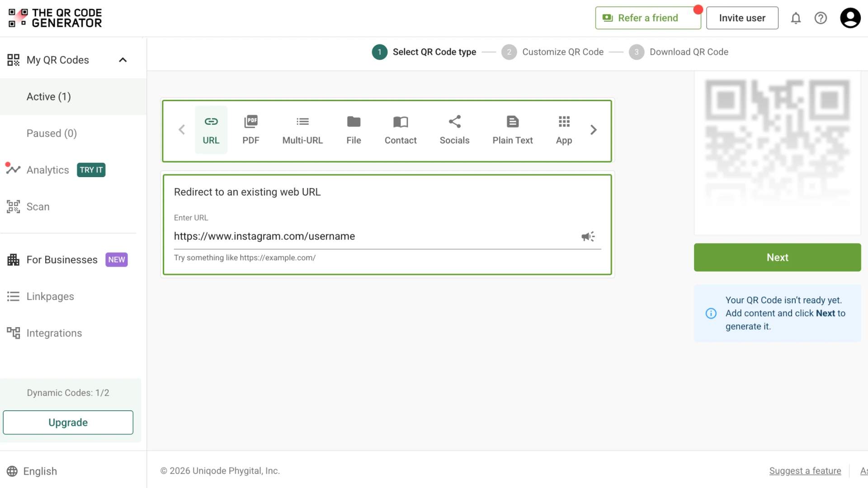Click the Dynamic Codes: 1/2 text
The width and height of the screenshot is (868, 488).
[68, 393]
